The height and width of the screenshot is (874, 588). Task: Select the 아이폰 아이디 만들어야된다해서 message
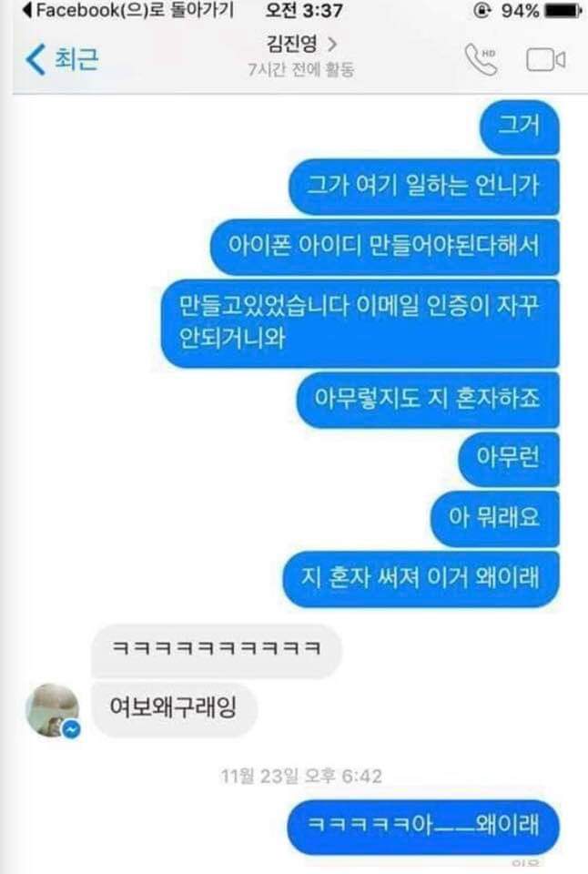385,247
